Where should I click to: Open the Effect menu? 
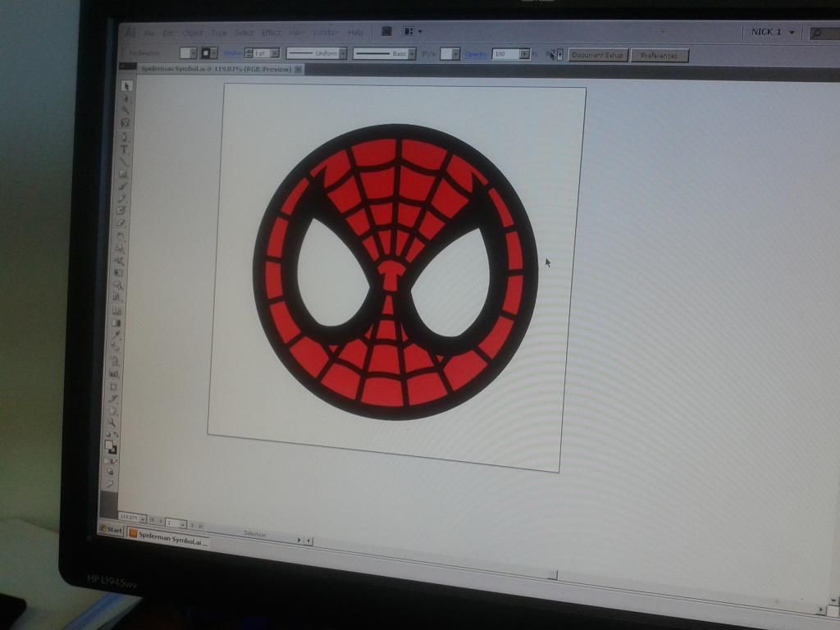pos(271,33)
